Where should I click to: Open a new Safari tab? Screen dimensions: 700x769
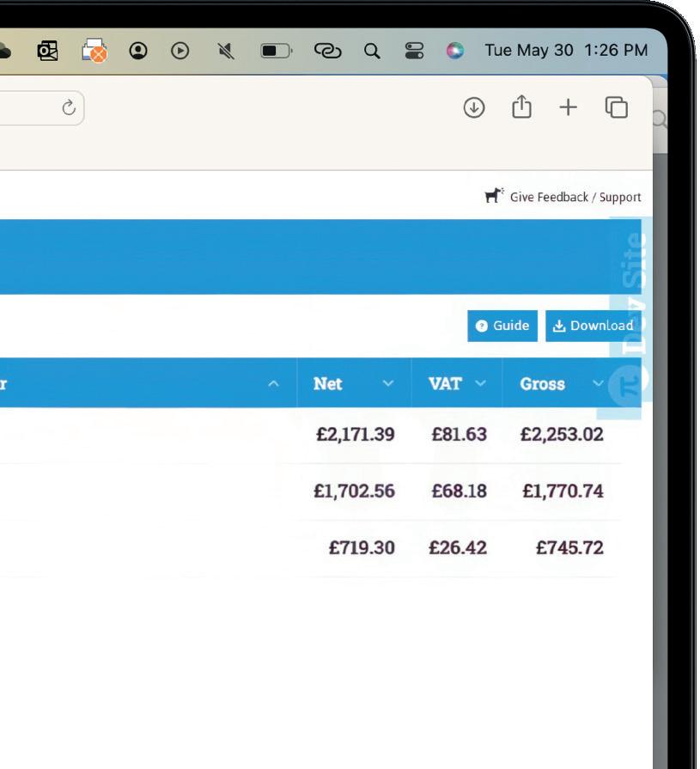click(568, 107)
